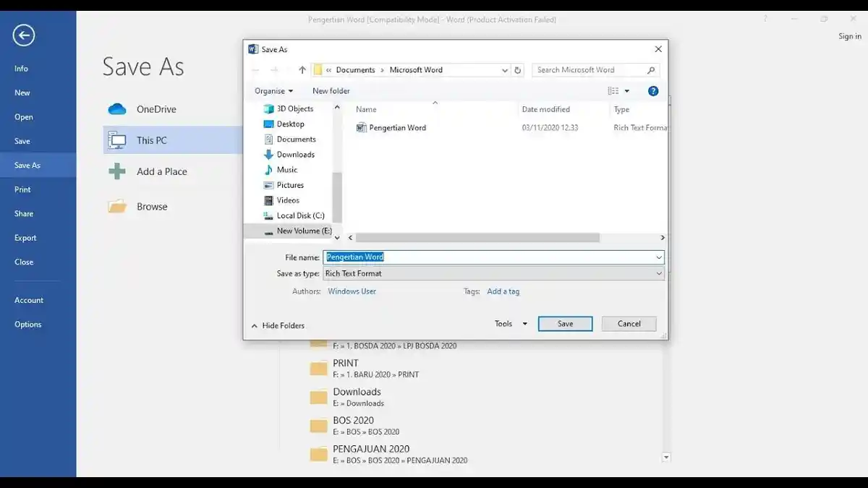This screenshot has height=488, width=868.
Task: Select New Volume (E:) in navigation tree
Action: [x=297, y=231]
